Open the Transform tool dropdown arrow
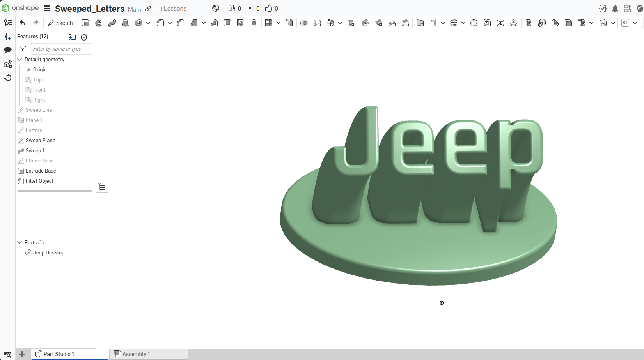Screen dimensions: 644x360 coord(340,23)
